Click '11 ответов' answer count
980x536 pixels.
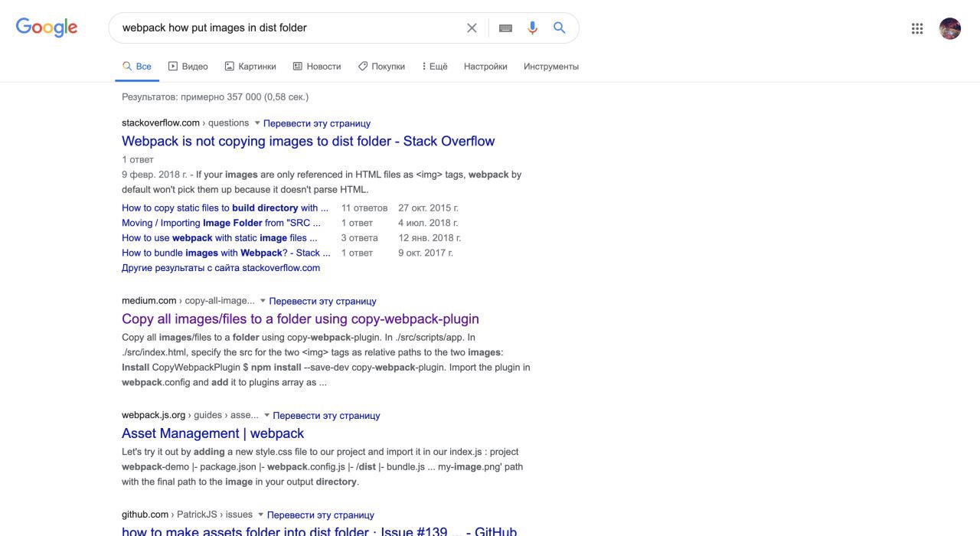364,208
